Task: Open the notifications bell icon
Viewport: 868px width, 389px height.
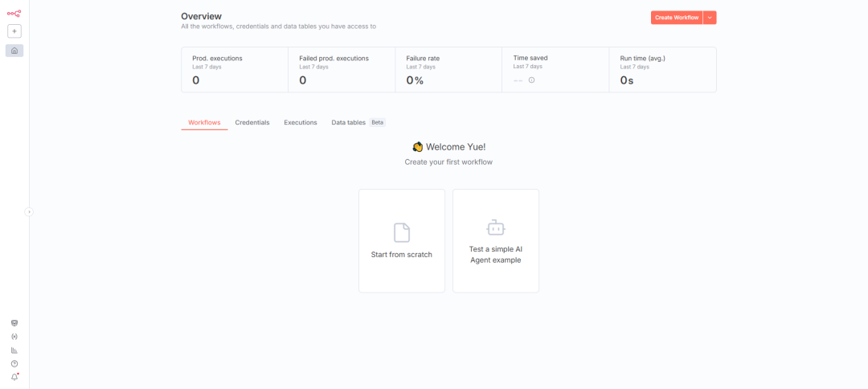Action: [14, 377]
